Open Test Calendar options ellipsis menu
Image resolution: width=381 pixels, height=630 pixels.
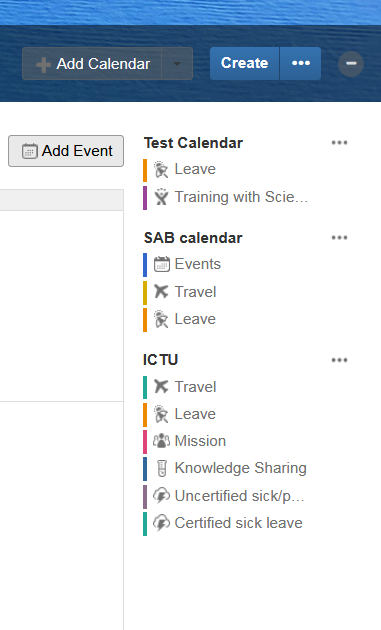(339, 143)
